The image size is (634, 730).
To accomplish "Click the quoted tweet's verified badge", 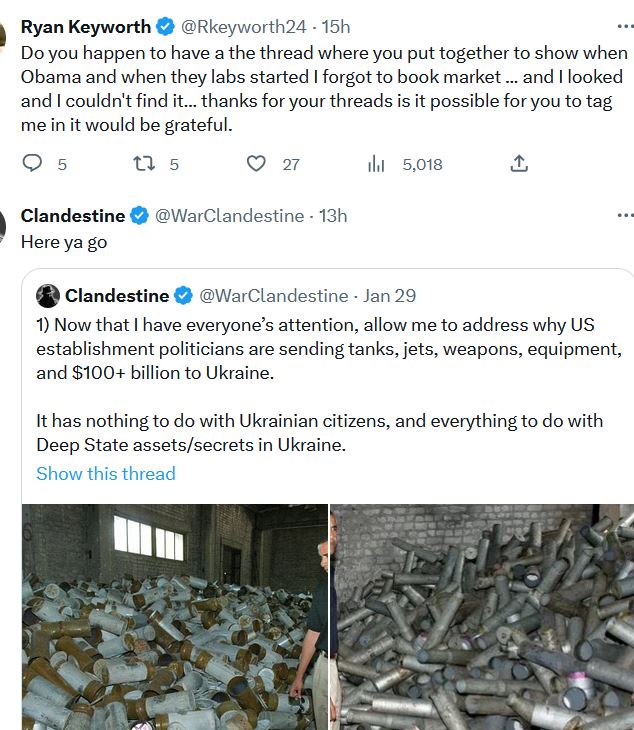I will pyautogui.click(x=184, y=296).
